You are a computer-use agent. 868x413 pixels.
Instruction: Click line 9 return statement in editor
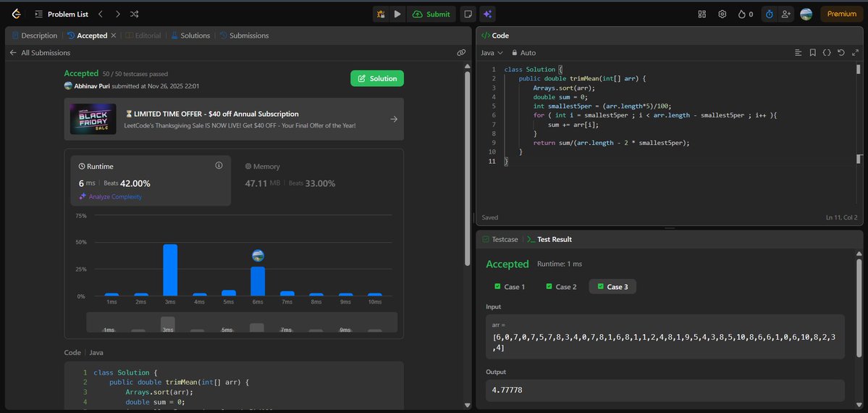[x=612, y=143]
